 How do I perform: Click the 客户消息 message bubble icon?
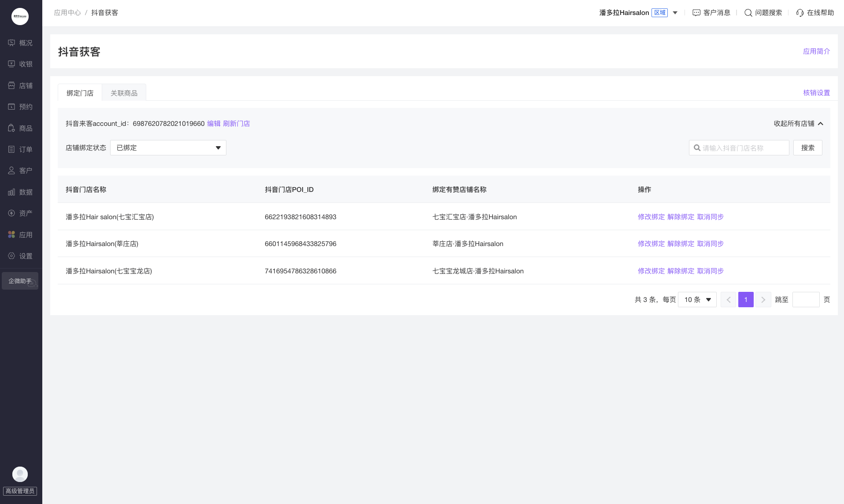tap(696, 13)
